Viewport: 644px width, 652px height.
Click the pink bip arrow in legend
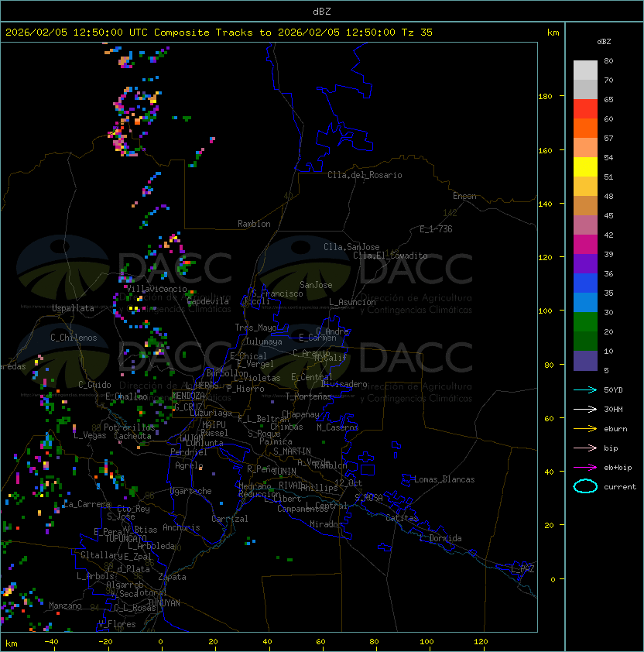coord(585,448)
